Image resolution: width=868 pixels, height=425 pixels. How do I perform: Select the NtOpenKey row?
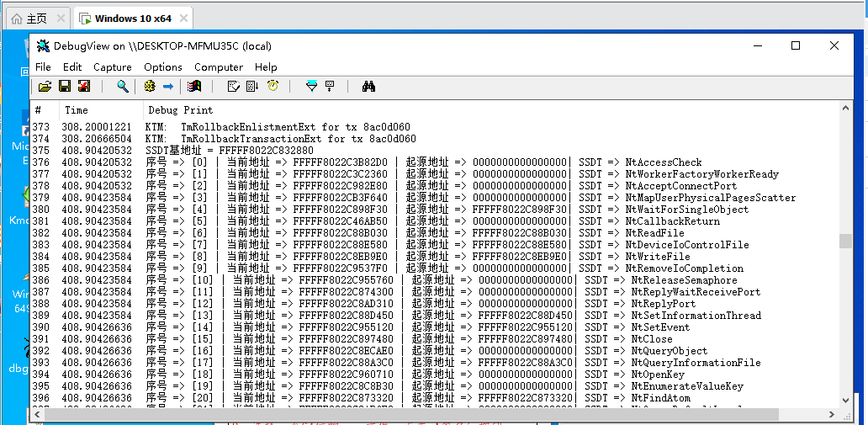[x=435, y=374]
